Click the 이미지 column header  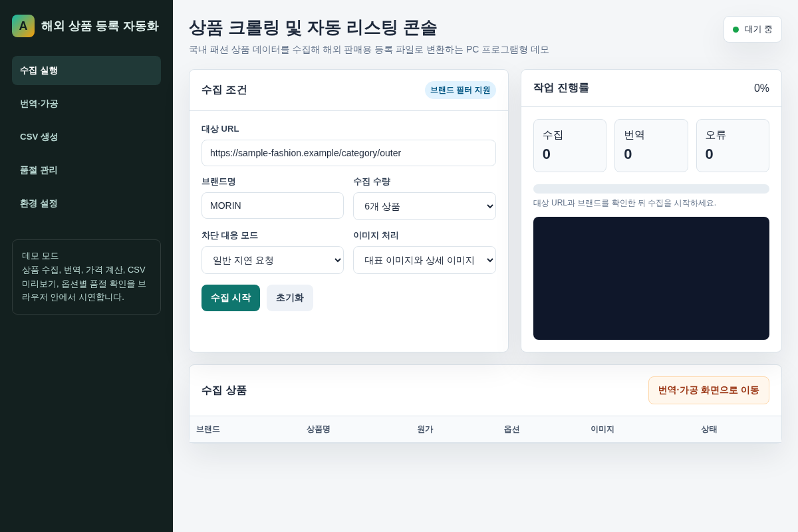click(x=602, y=430)
